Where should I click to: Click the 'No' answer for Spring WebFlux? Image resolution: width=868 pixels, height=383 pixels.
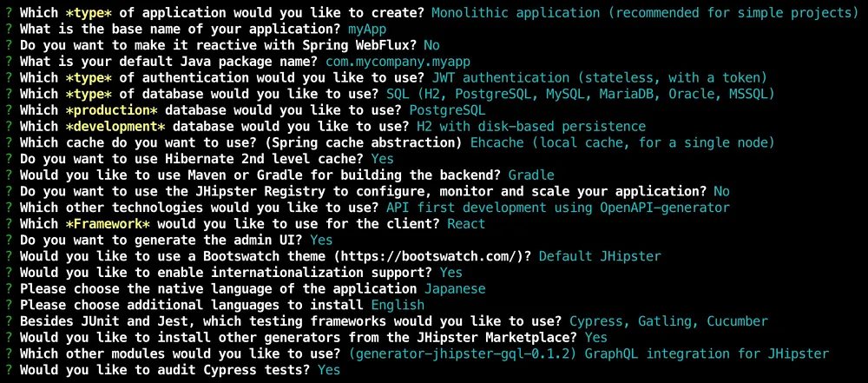(x=431, y=45)
